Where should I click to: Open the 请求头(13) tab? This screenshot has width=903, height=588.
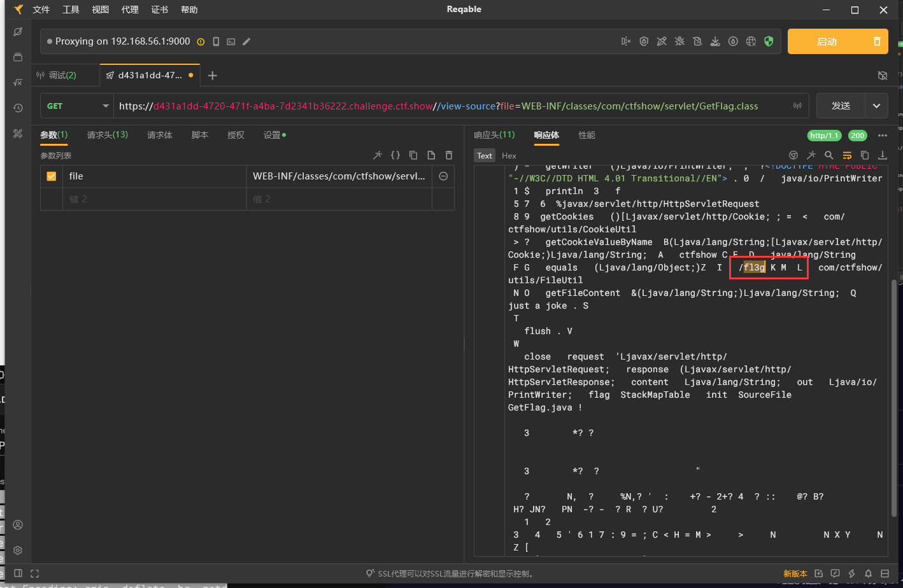click(x=107, y=135)
